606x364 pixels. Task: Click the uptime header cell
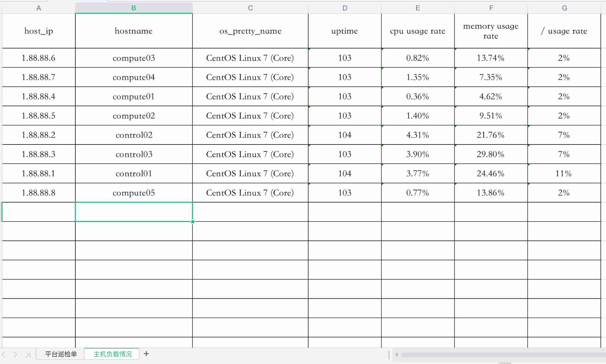[344, 31]
